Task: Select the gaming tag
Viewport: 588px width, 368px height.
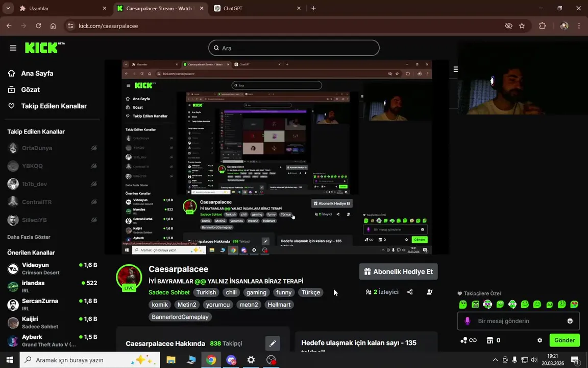Action: click(x=257, y=292)
